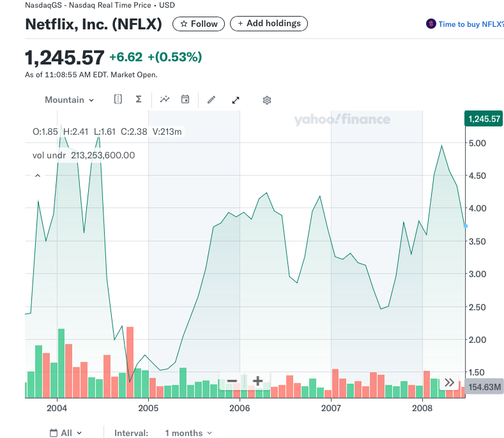Open chart settings gear
This screenshot has height=438, width=504.
tap(267, 100)
